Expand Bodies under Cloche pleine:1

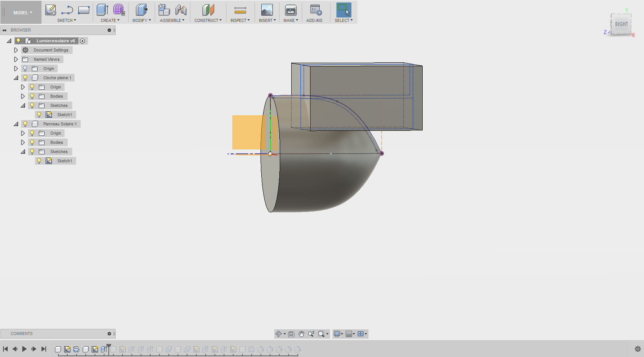coord(23,96)
